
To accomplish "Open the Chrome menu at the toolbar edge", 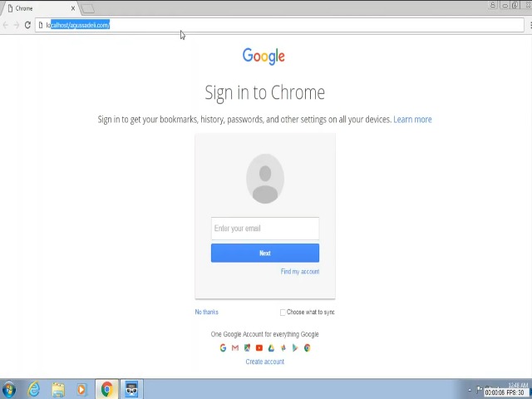I will (x=530, y=25).
